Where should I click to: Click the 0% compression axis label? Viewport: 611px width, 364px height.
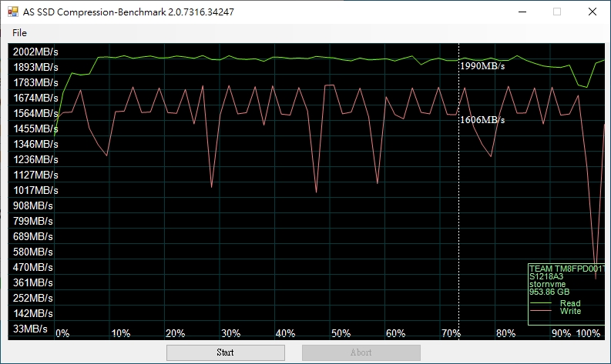pyautogui.click(x=62, y=334)
